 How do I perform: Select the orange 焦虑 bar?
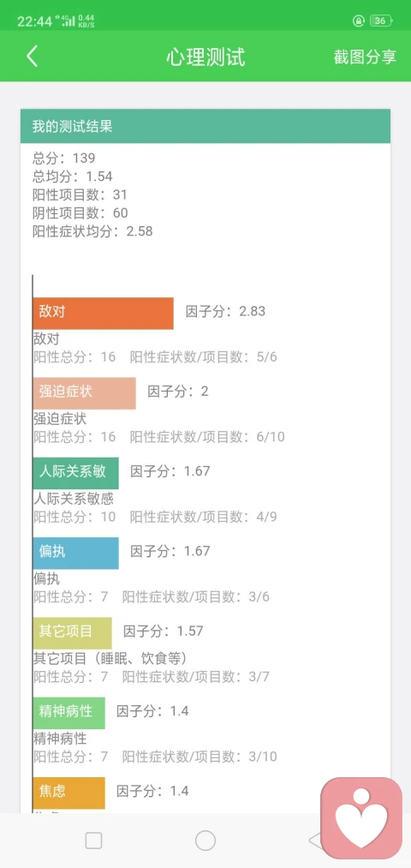(69, 793)
